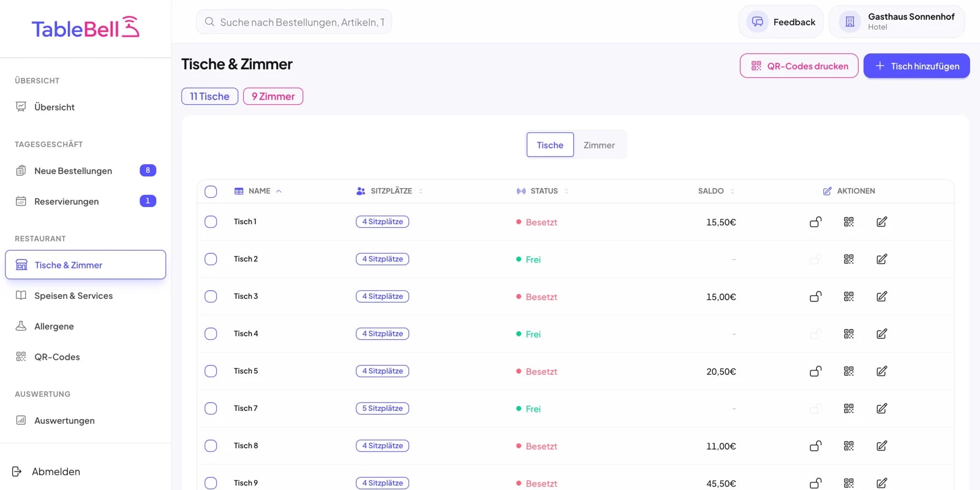
Task: Open the Gasthaus Sonnenhof account menu
Action: pyautogui.click(x=897, y=21)
